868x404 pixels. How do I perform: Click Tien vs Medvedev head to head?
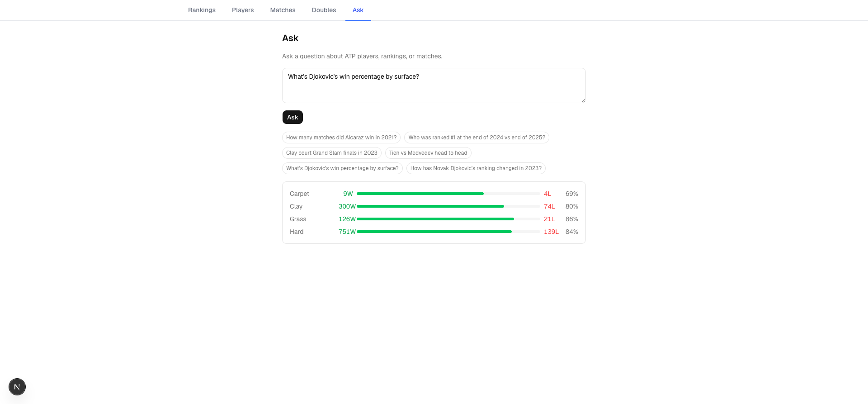428,153
